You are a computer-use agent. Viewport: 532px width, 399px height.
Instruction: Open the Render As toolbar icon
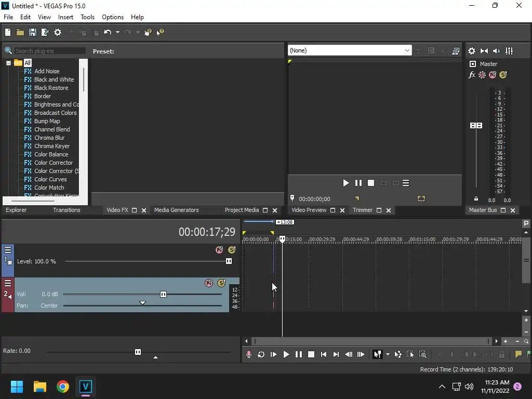[45, 32]
